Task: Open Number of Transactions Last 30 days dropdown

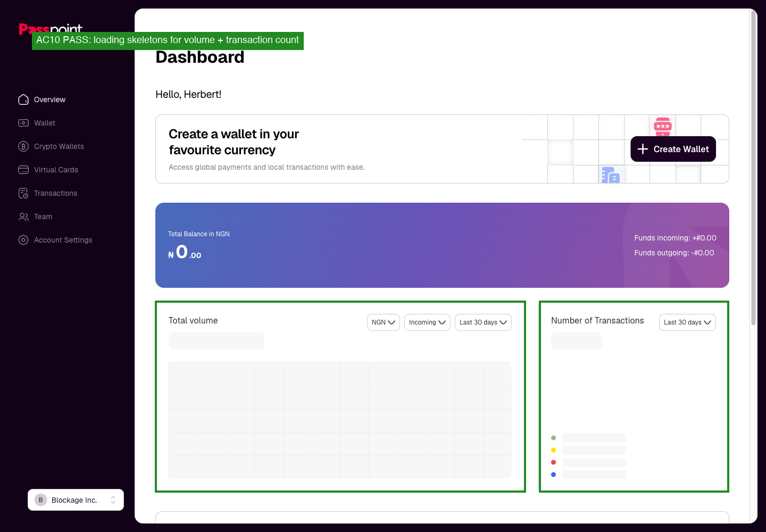Action: tap(687, 322)
